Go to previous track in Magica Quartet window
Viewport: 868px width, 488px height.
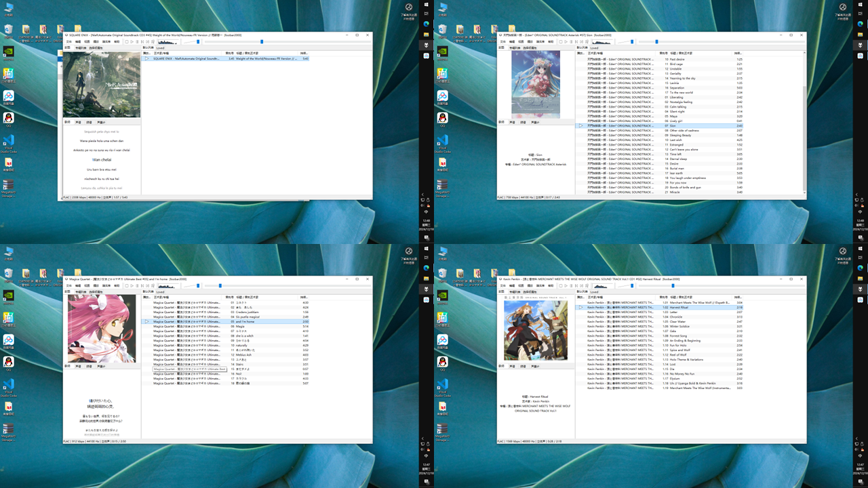click(x=142, y=285)
